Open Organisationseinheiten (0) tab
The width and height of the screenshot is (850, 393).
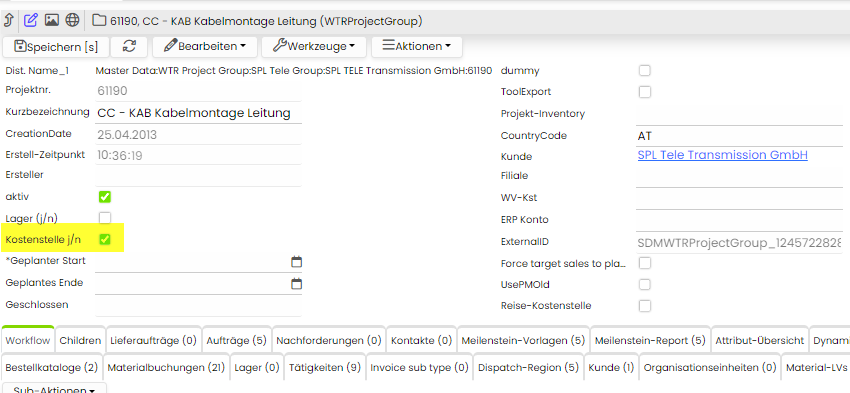[x=710, y=368]
